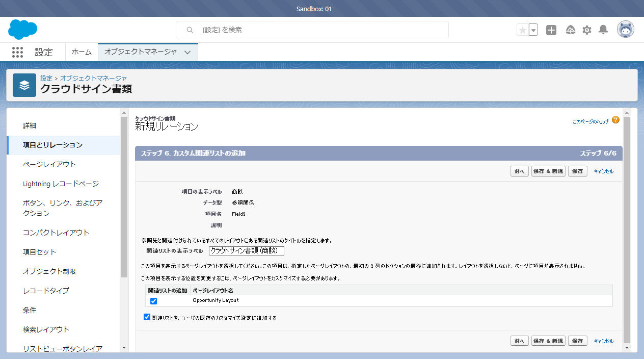This screenshot has height=359, width=644.
Task: Open the user profile avatar
Action: (626, 30)
